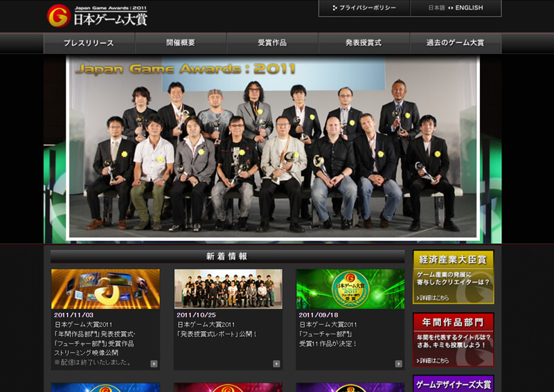Click the Japan Game Awards 2011 hero photo
The width and height of the screenshot is (554, 392).
273,149
